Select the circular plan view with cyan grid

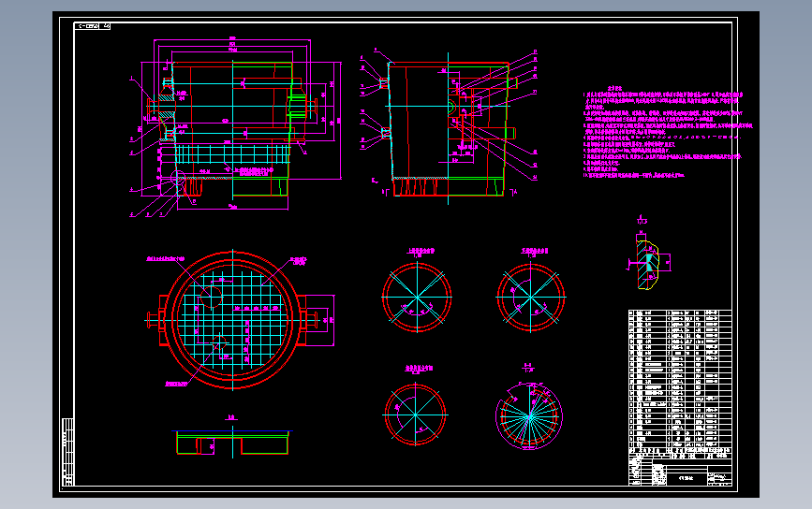pyautogui.click(x=233, y=320)
